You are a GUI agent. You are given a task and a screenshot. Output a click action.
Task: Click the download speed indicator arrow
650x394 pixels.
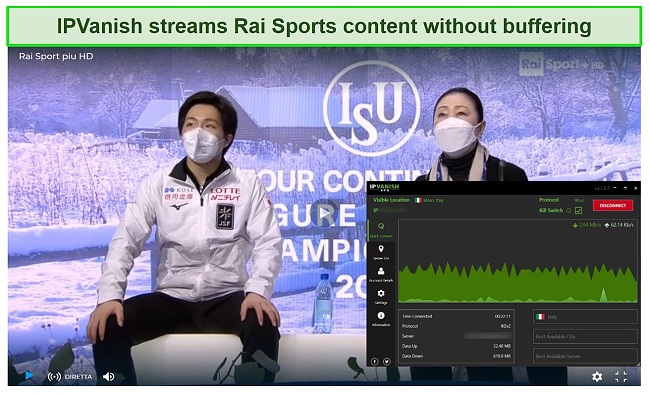(575, 225)
